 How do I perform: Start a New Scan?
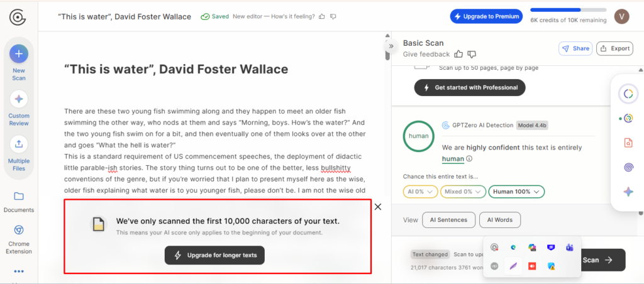[x=19, y=54]
